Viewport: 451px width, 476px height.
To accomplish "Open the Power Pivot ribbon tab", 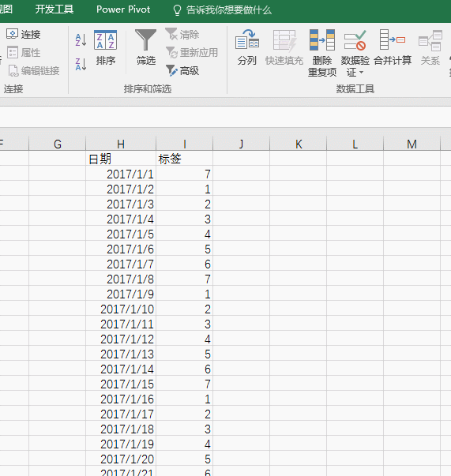I will click(123, 9).
